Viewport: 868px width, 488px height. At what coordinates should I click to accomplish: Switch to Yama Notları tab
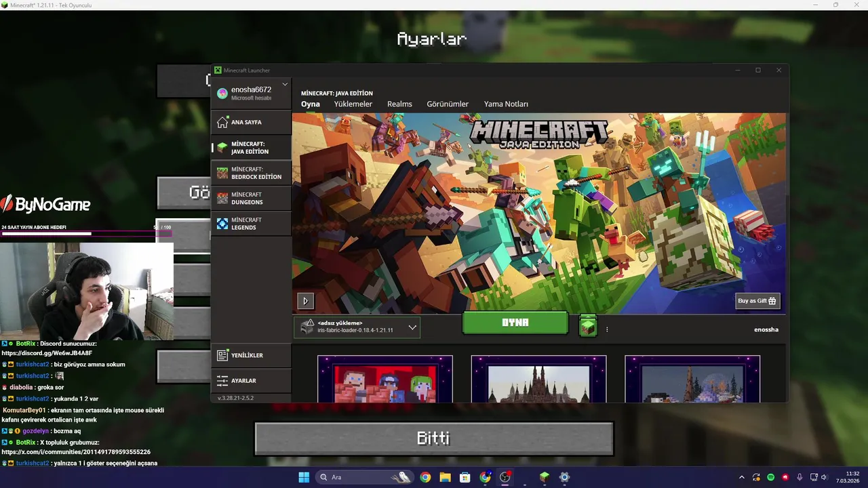506,104
